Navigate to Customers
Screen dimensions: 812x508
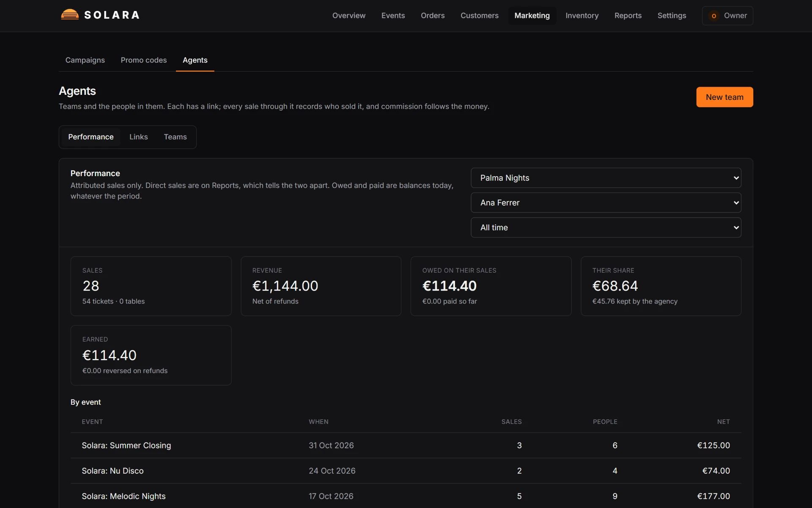(479, 16)
